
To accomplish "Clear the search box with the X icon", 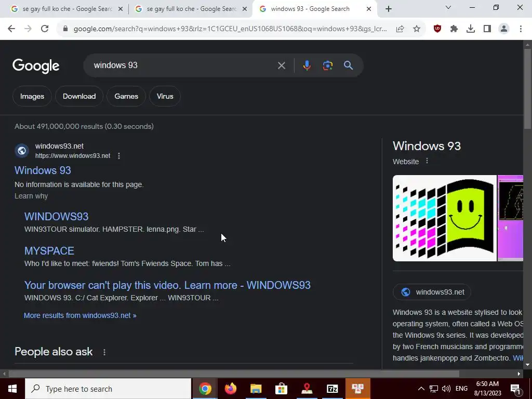I will (x=281, y=65).
